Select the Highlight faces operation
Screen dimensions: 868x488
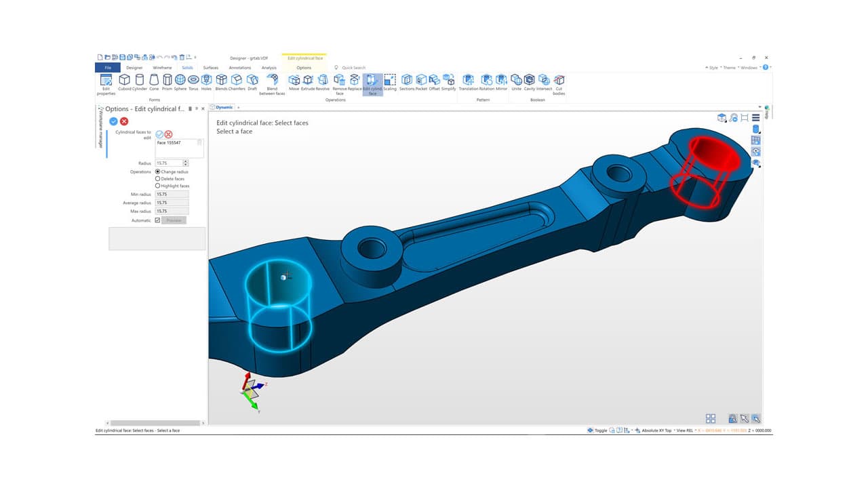(159, 186)
